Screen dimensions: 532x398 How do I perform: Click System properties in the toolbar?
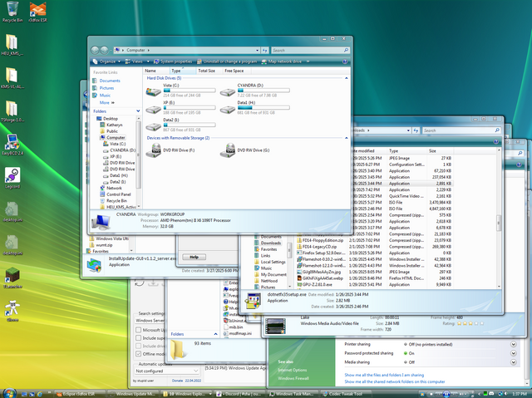pyautogui.click(x=176, y=61)
